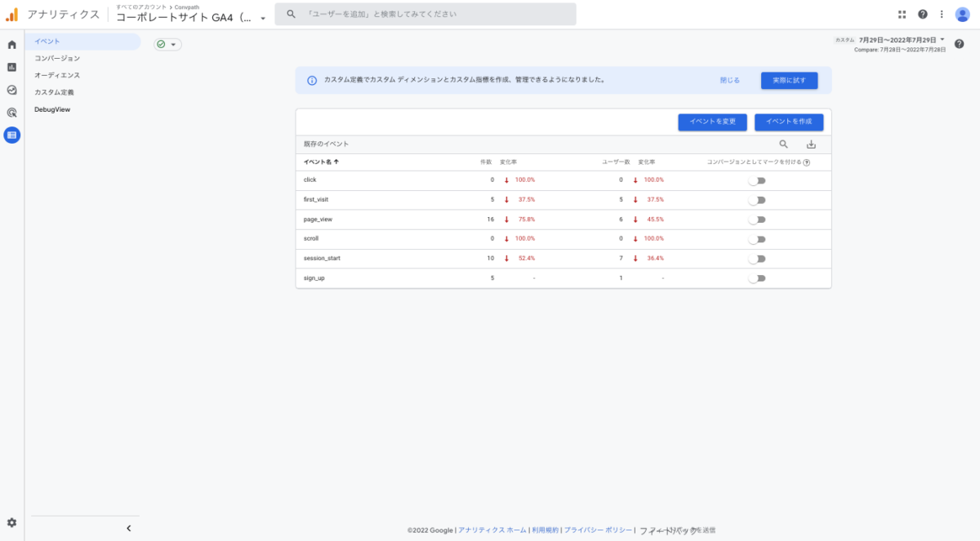Select コンバージョン in the side menu
This screenshot has width=980, height=541.
(57, 59)
